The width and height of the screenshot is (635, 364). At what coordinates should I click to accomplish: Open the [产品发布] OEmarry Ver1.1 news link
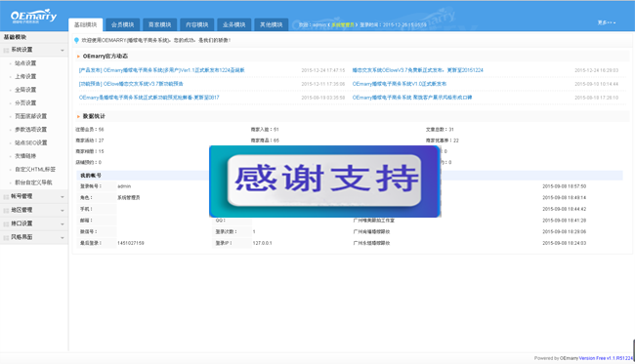(161, 70)
